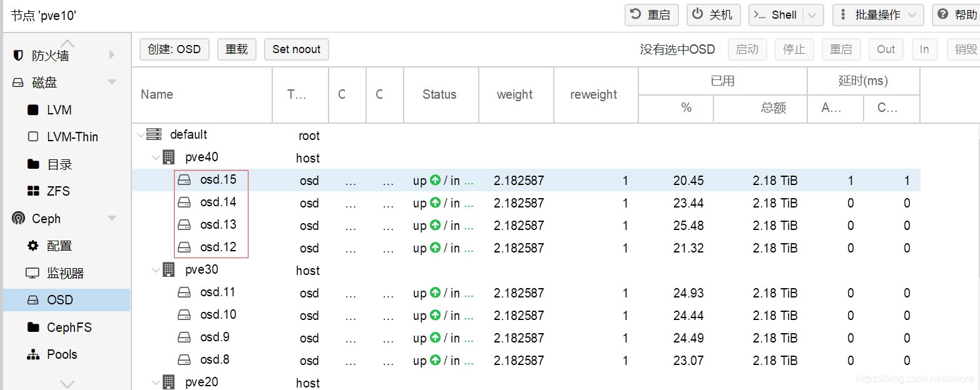Click the disk icon of osd.12
The height and width of the screenshot is (390, 980).
click(184, 247)
